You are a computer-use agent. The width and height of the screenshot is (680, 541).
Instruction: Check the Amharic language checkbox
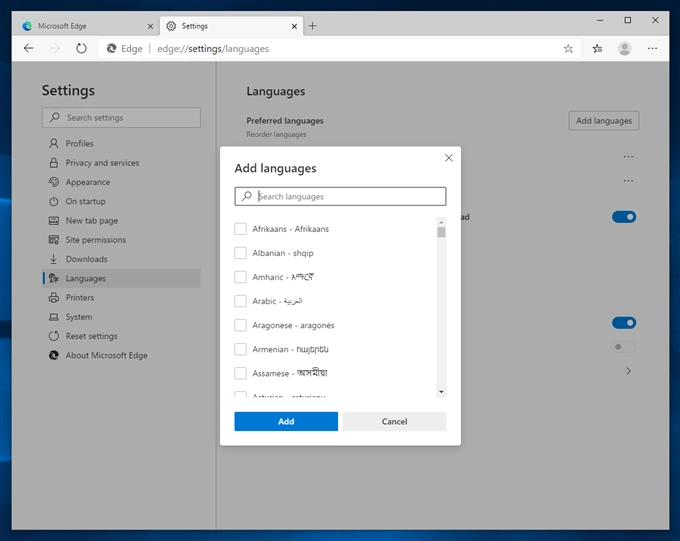coord(240,277)
